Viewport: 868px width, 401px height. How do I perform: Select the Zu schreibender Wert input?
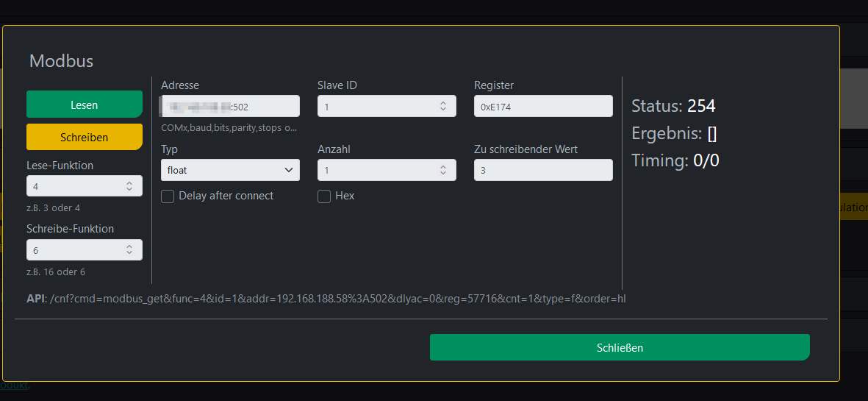point(542,170)
